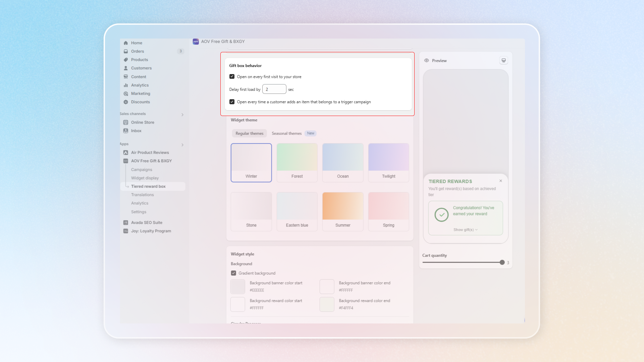Click the Home icon in sidebar
This screenshot has height=362, width=644.
[x=126, y=43]
